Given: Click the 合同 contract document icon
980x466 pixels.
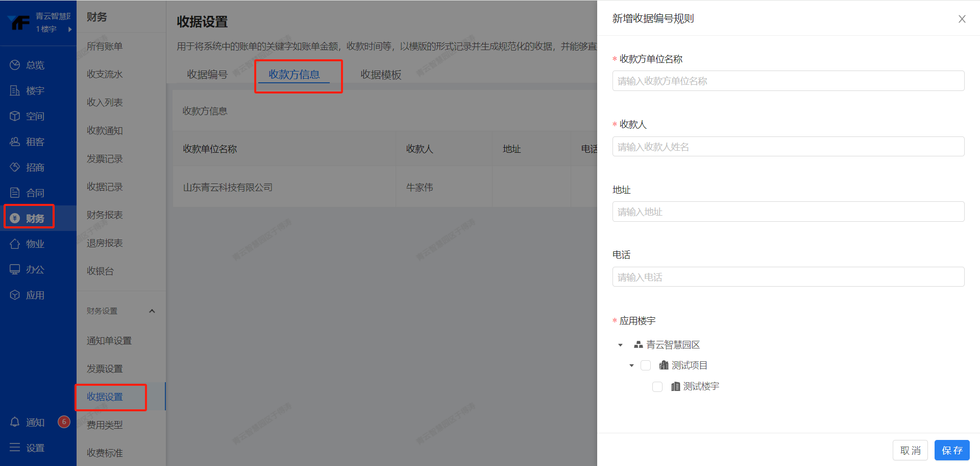Looking at the screenshot, I should [x=15, y=193].
